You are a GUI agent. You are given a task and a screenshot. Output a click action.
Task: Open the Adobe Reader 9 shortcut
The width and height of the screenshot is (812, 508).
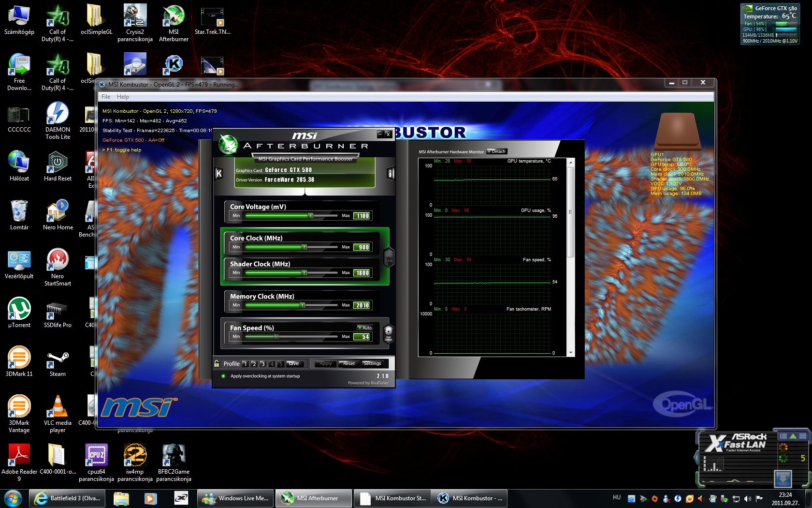(19, 463)
